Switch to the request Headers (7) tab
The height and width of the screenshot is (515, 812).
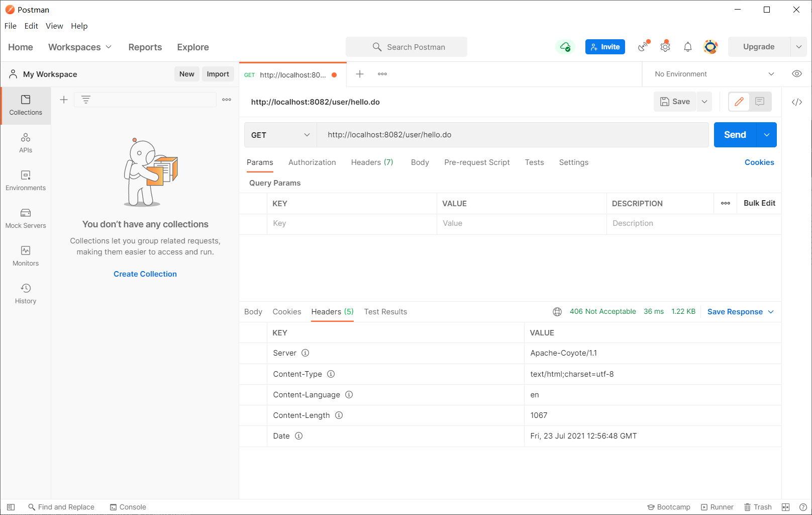coord(372,162)
